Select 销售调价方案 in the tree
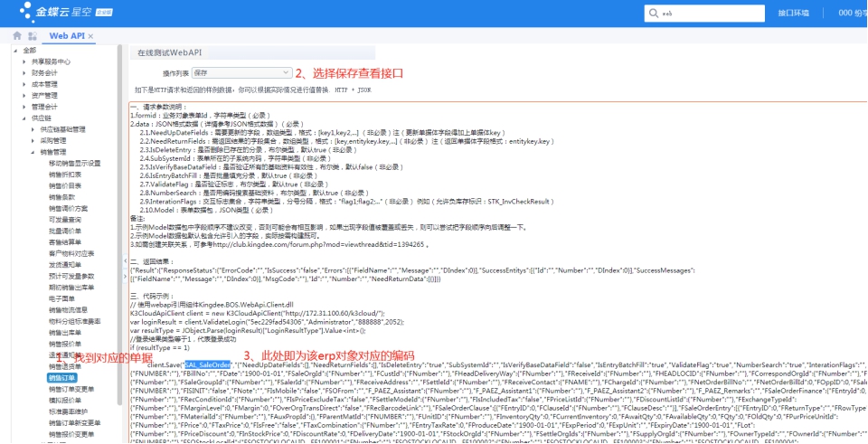The image size is (868, 444). (68, 208)
